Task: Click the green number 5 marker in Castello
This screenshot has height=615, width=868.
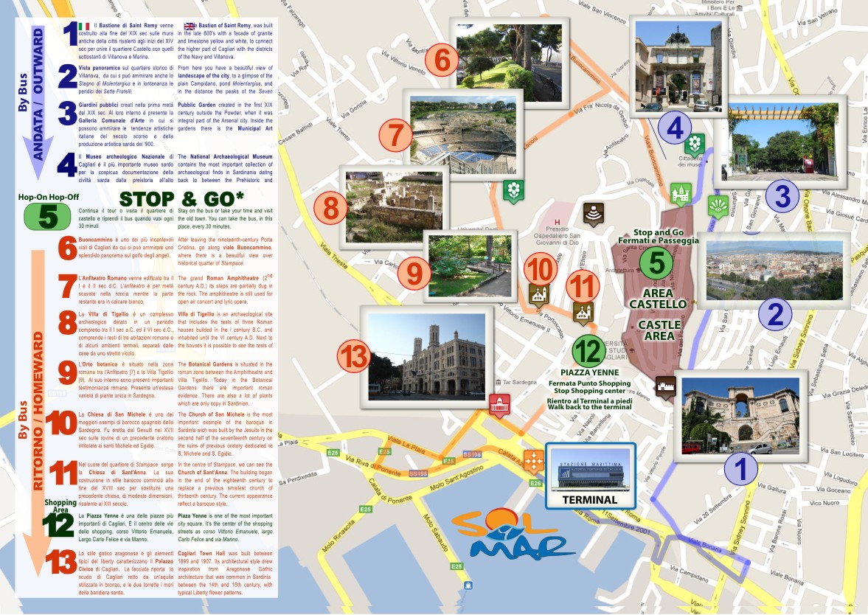Action: click(x=656, y=262)
